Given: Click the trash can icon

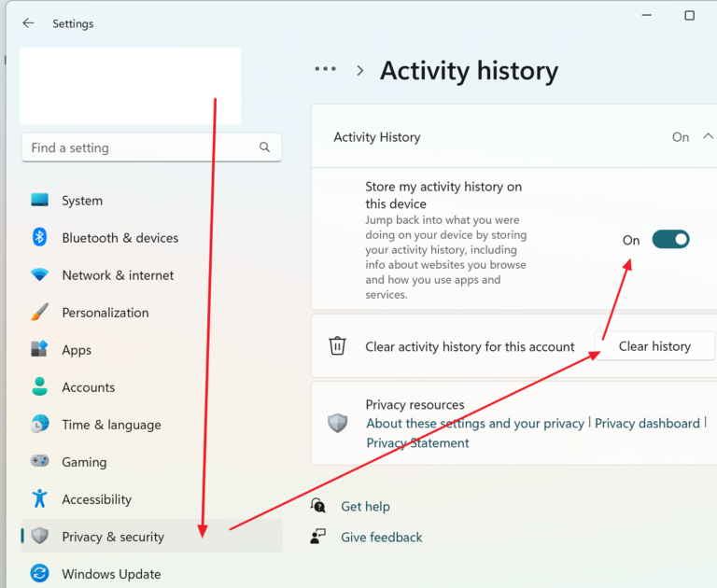Looking at the screenshot, I should click(x=337, y=345).
